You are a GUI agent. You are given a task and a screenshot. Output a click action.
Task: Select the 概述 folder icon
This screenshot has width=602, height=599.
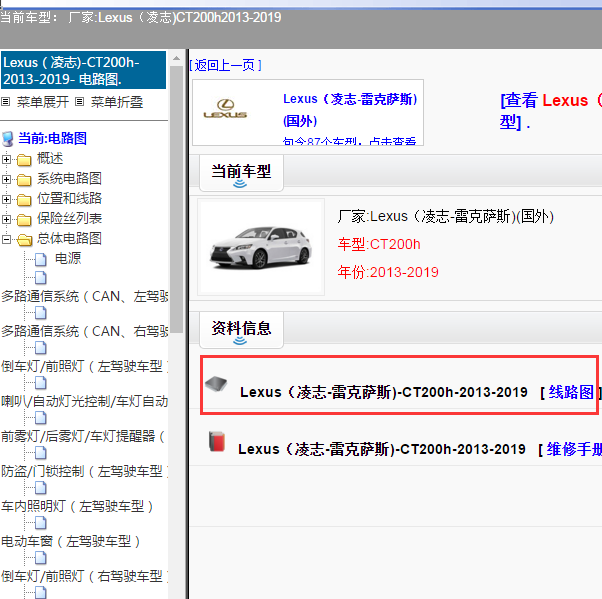click(24, 159)
